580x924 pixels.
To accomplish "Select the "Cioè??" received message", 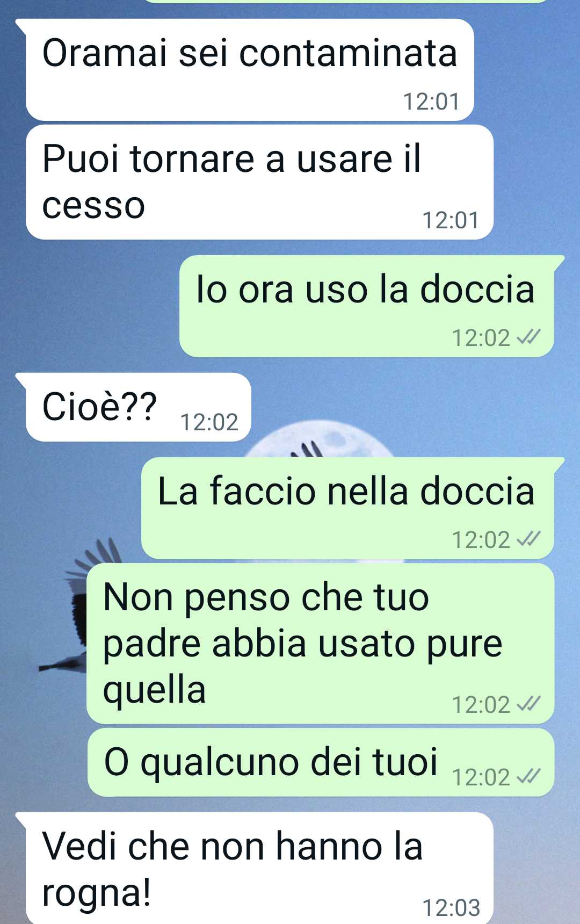I will [138, 407].
